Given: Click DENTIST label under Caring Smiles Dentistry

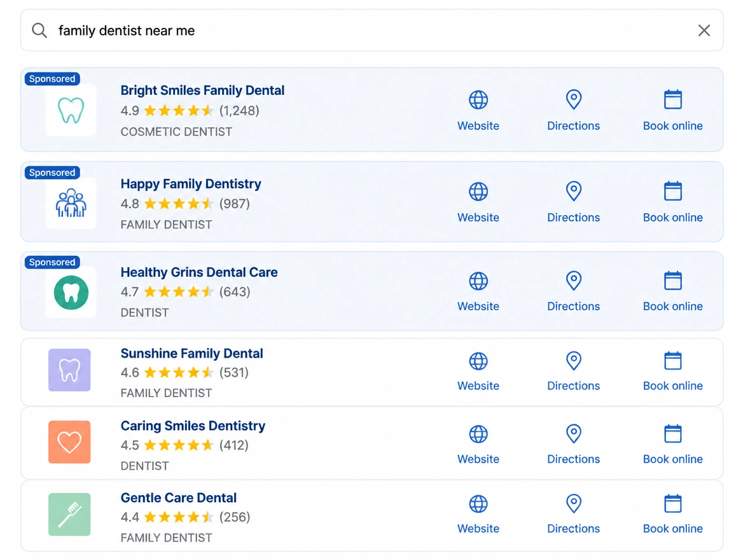Looking at the screenshot, I should pyautogui.click(x=144, y=466).
